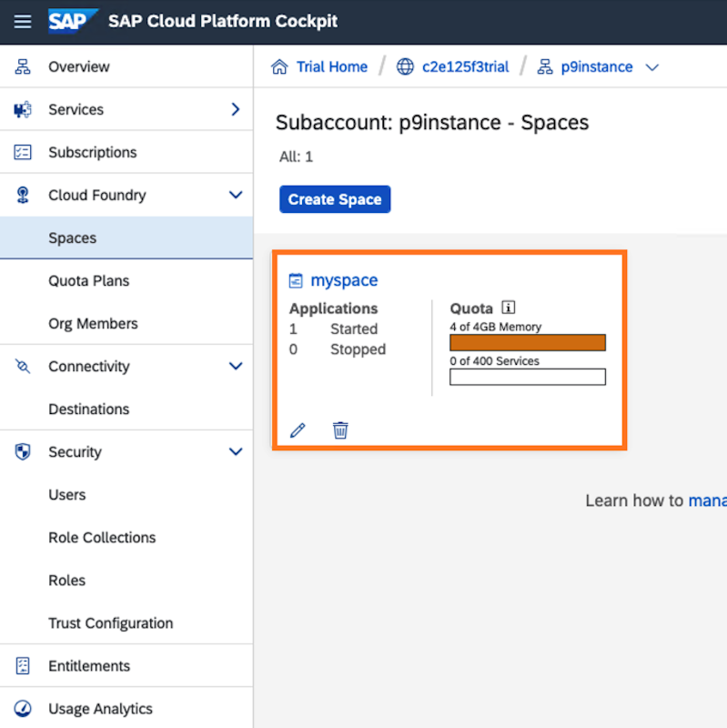Click the Usage Analytics gauge icon
Image resolution: width=727 pixels, height=728 pixels.
coord(23,709)
